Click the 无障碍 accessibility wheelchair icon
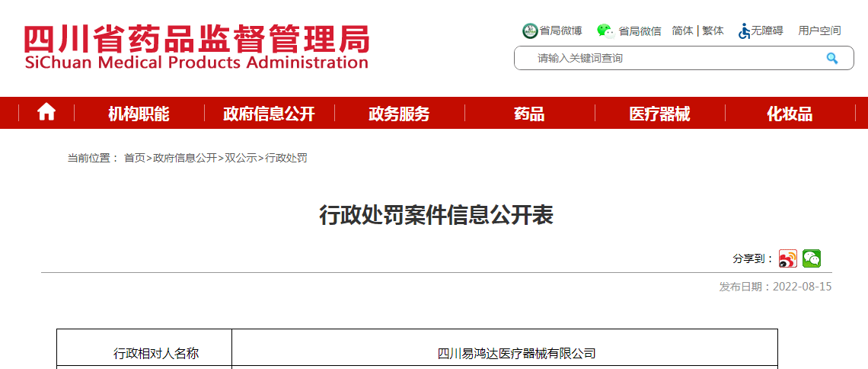 point(744,31)
